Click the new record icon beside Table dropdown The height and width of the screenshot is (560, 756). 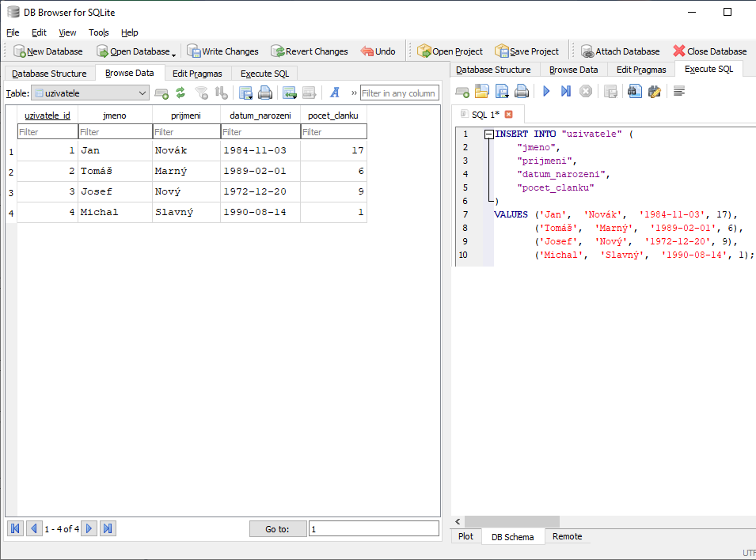161,93
